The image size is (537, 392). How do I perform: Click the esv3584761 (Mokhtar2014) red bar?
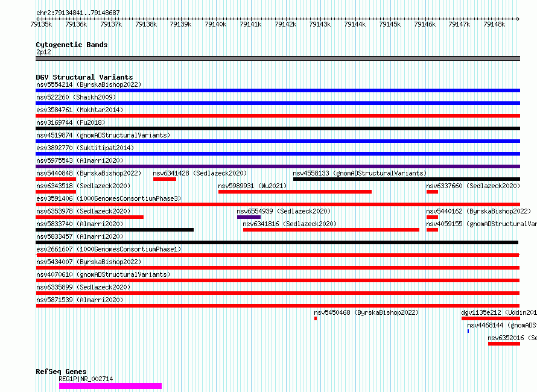pos(278,116)
